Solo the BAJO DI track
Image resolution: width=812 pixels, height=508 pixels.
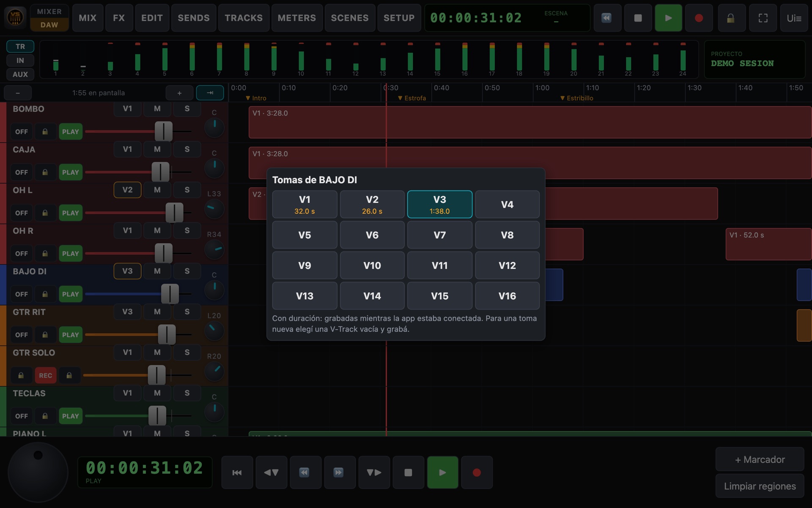point(187,271)
